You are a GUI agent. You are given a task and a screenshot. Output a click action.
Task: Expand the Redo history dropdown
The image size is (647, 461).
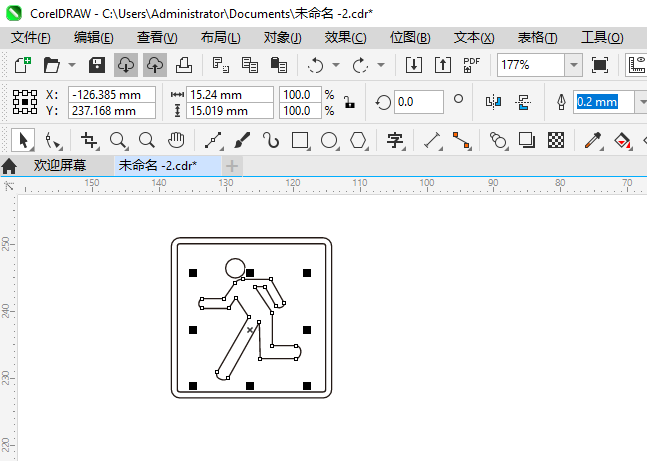(381, 65)
